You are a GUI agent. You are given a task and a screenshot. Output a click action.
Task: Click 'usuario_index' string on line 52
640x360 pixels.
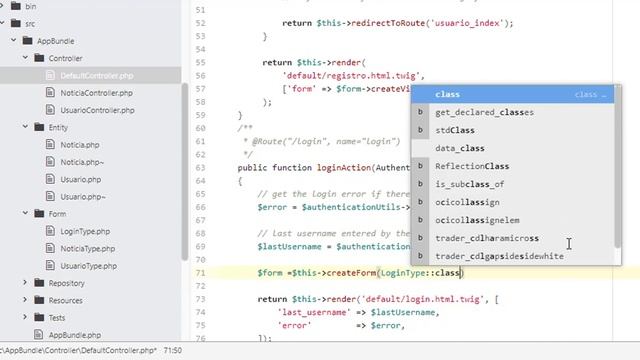click(x=467, y=23)
